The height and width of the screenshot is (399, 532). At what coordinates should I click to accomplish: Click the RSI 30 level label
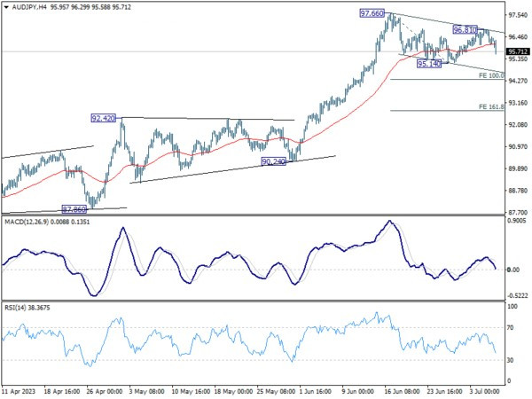click(510, 360)
